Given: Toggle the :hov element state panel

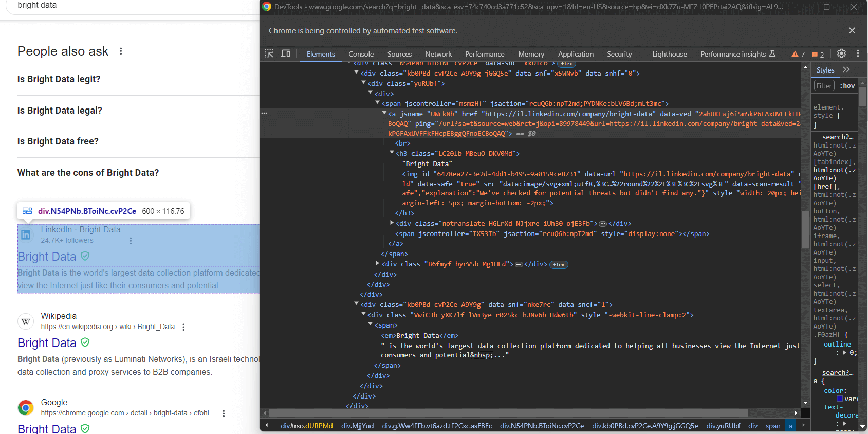Looking at the screenshot, I should [847, 86].
